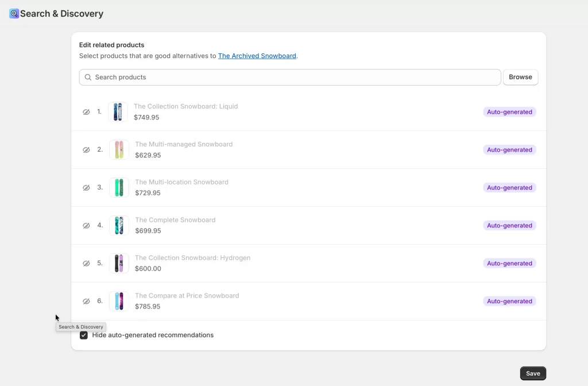Uncheck Hide auto-generated recommendations
The width and height of the screenshot is (588, 386).
[84, 335]
